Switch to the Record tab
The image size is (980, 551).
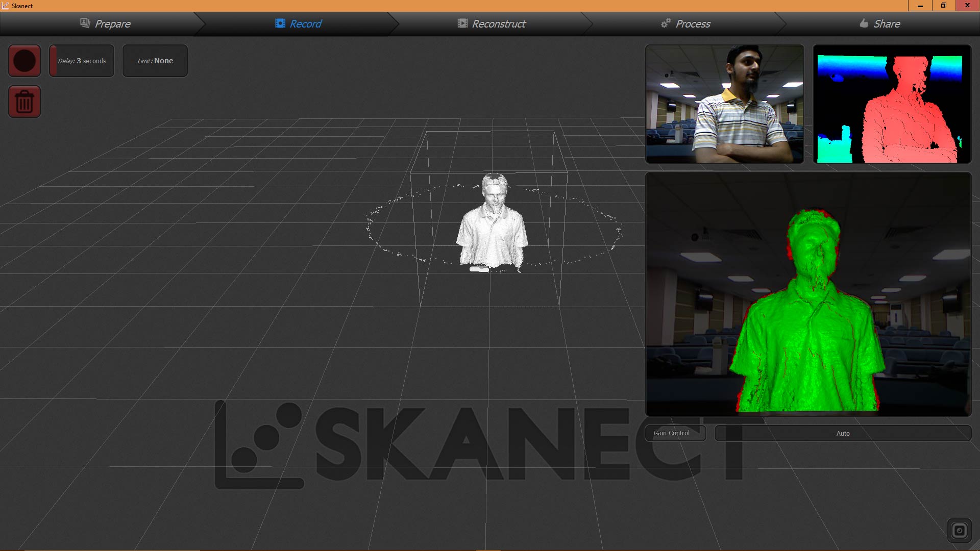pyautogui.click(x=299, y=23)
